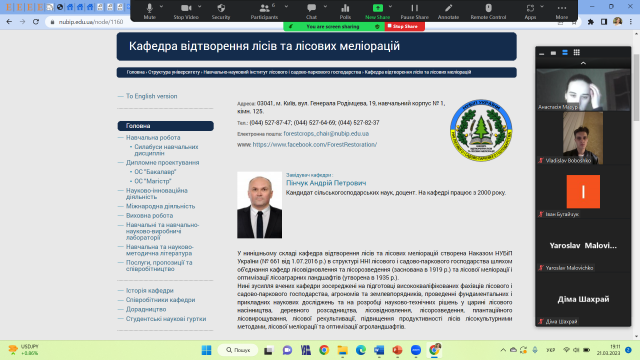Click Yaroslav Malovichko participant tile
The width and height of the screenshot is (640, 360).
point(583,245)
